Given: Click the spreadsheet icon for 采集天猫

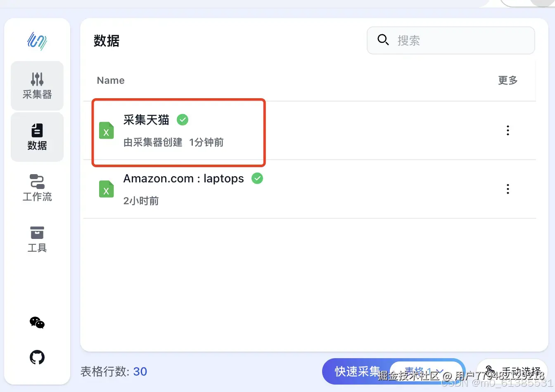Looking at the screenshot, I should pos(106,131).
